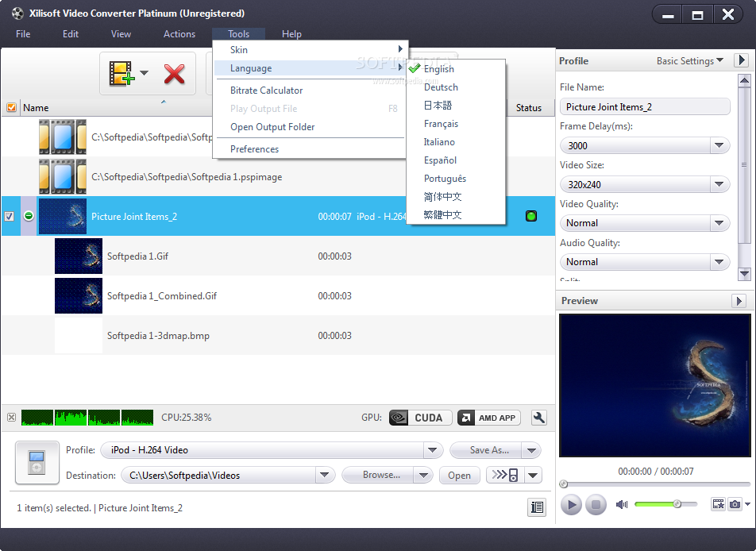This screenshot has width=756, height=551.
Task: Click the iPod profile device icon
Action: 37,462
